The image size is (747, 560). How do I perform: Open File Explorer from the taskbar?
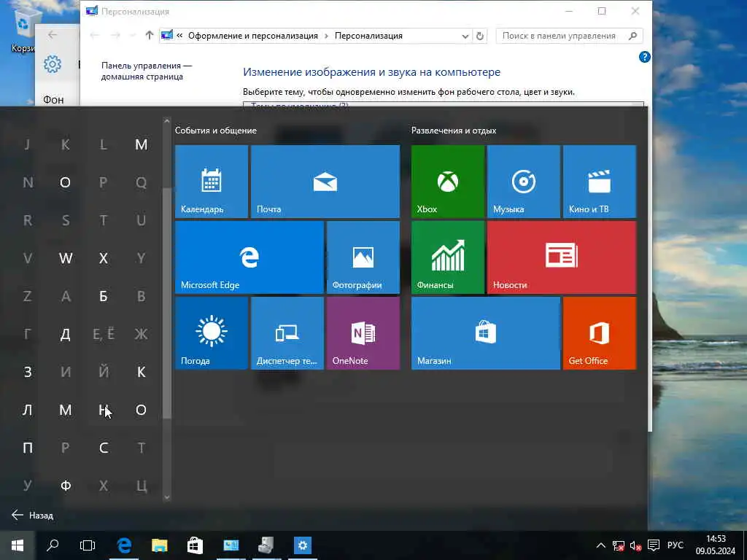pos(160,545)
